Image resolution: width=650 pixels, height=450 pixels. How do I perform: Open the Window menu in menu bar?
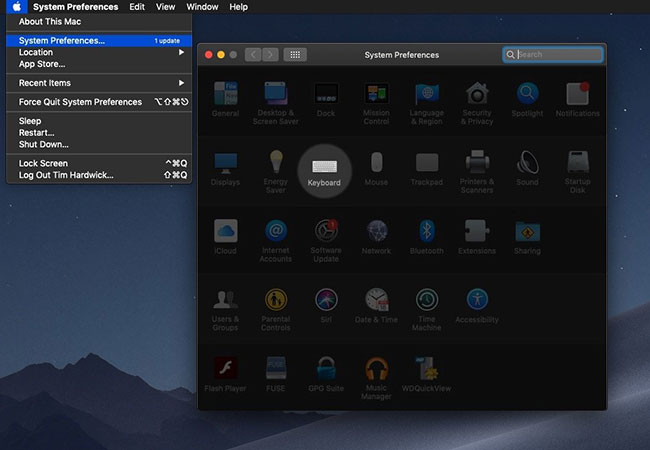(x=202, y=7)
